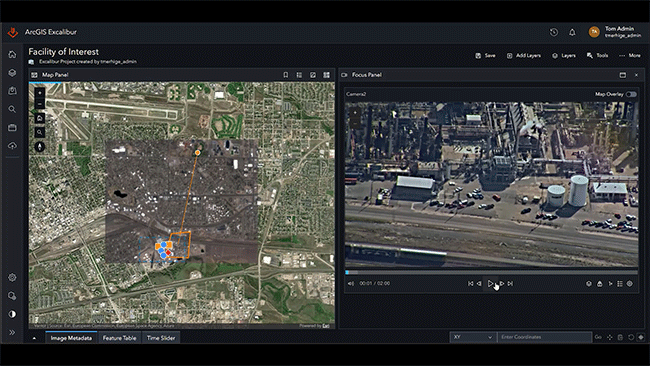Click the video progress bar
Image resolution: width=650 pixels, height=366 pixels.
pos(491,272)
